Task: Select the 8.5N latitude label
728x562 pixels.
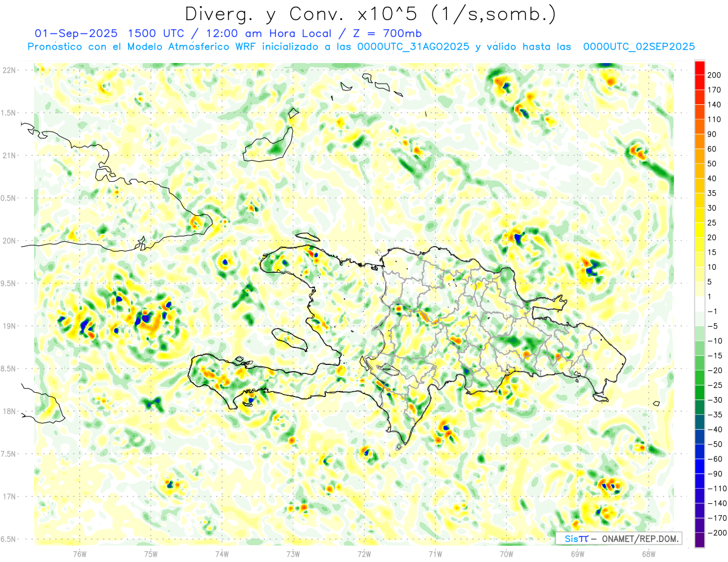Action: [9, 369]
